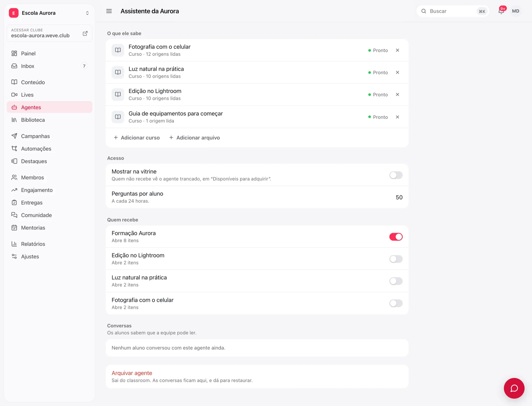Open the Inbox menu item
The height and width of the screenshot is (406, 532).
[49, 66]
